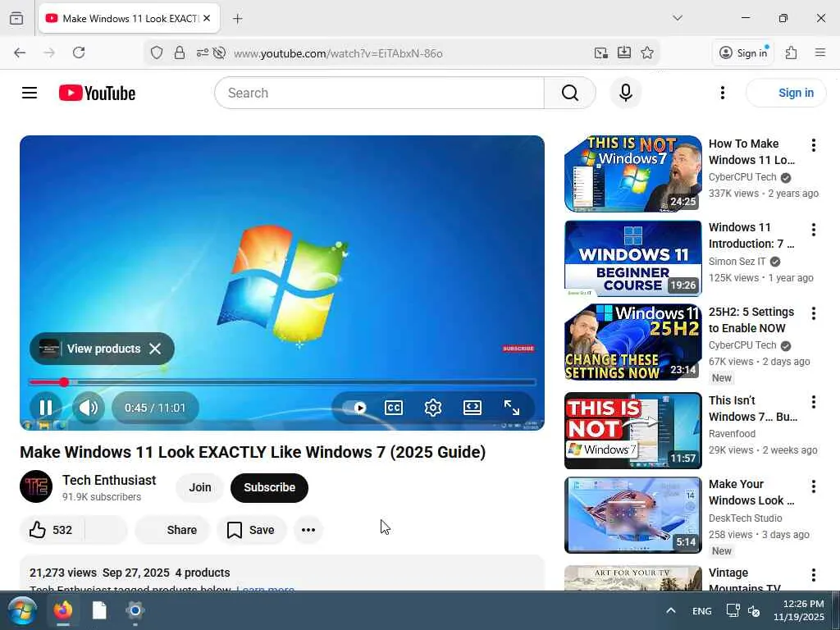Search with your voice microphone
Viewport: 840px width, 630px height.
(x=626, y=93)
